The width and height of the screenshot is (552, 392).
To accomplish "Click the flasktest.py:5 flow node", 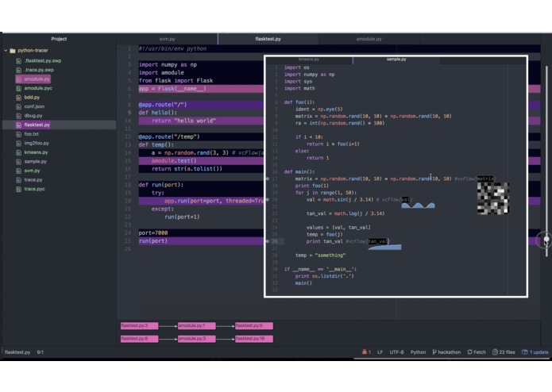I will pos(254,326).
